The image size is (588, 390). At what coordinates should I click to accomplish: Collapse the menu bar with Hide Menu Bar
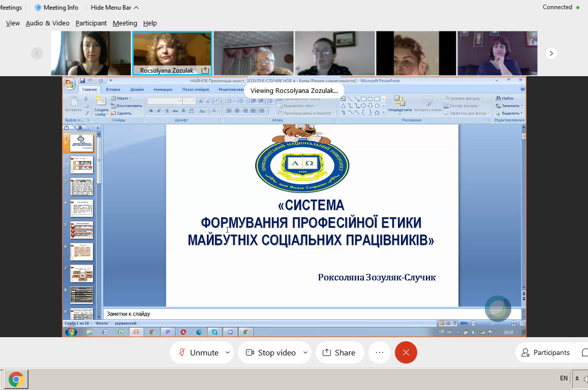click(x=115, y=8)
